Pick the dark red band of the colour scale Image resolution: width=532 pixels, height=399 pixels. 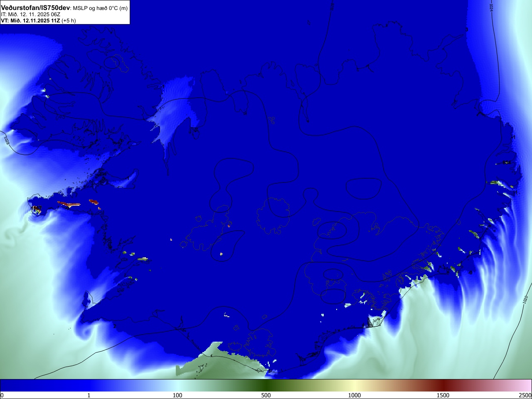coord(443,385)
